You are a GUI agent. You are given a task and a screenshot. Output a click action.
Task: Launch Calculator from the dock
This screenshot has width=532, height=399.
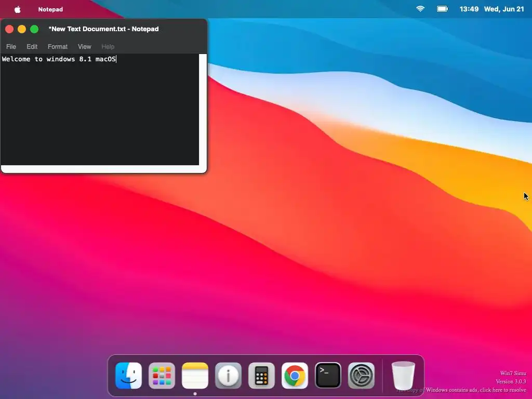click(262, 375)
